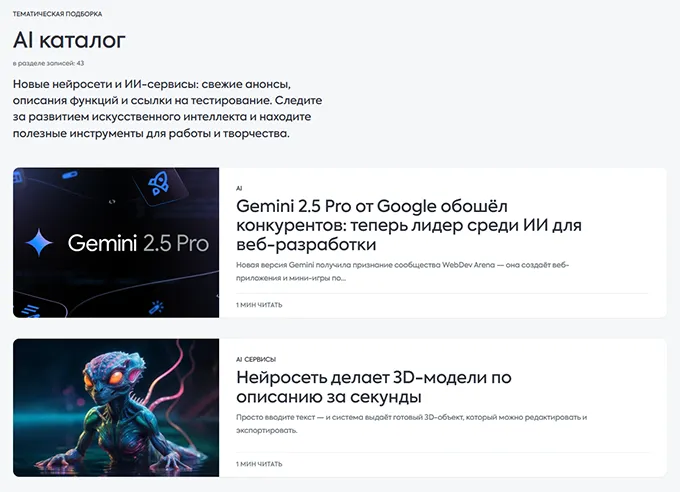Click the в разделе записей: 43 counter
Screen dimensions: 680x492
48,63
